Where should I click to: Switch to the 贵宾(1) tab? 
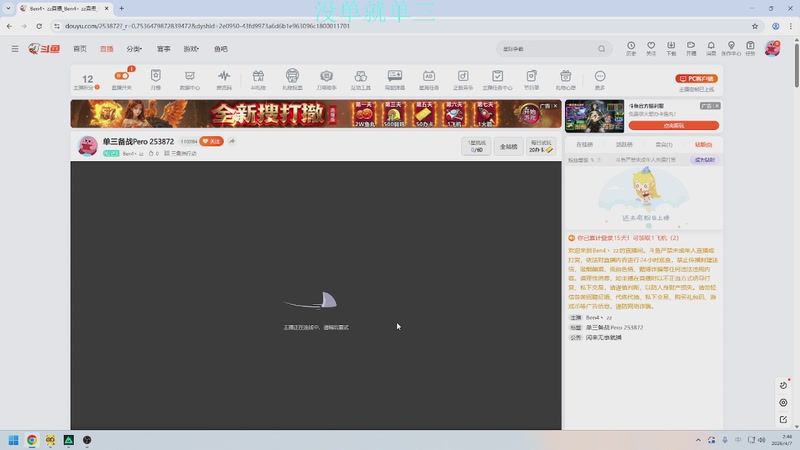[x=664, y=145]
